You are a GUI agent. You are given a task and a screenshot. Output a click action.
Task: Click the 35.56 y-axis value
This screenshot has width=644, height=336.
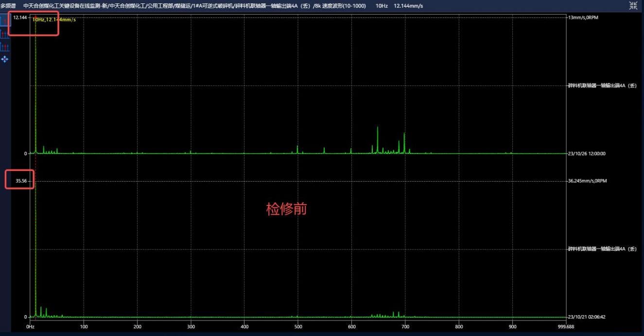pyautogui.click(x=21, y=181)
